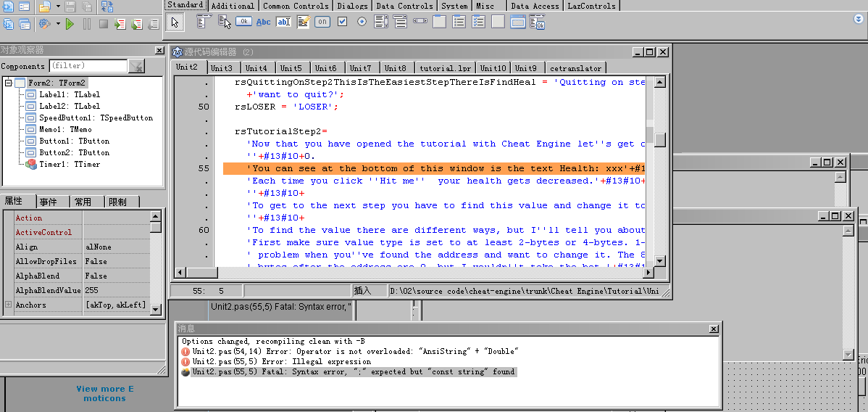Switch to the Unit3 editor tab
The height and width of the screenshot is (412, 868).
pyautogui.click(x=222, y=68)
